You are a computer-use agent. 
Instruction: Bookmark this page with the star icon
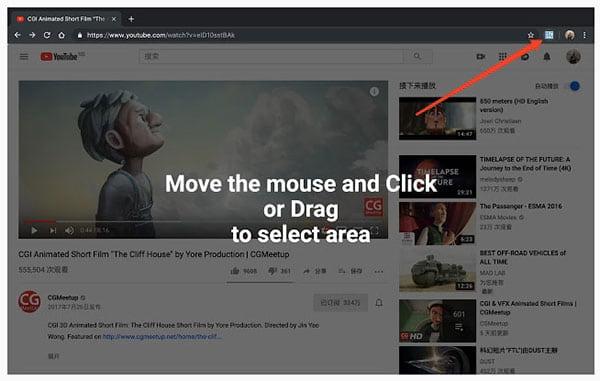click(531, 35)
